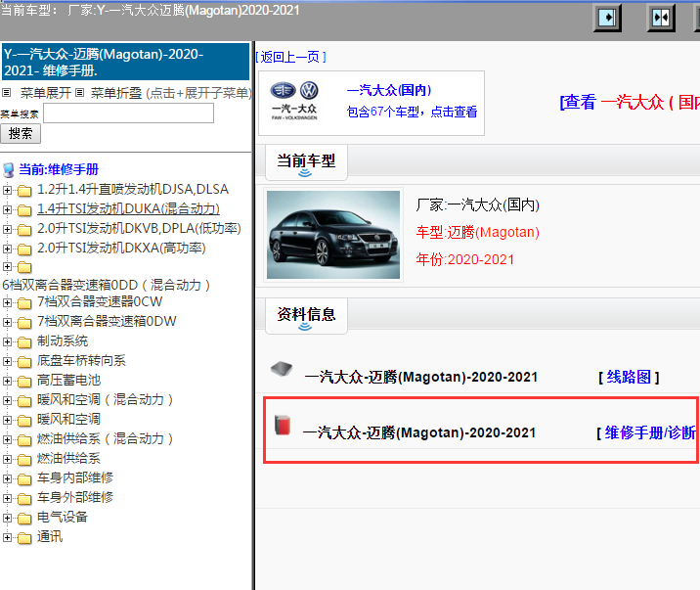700x590 pixels.
Task: Click the 菜单折叠 collapse-all icon
Action: 79,92
